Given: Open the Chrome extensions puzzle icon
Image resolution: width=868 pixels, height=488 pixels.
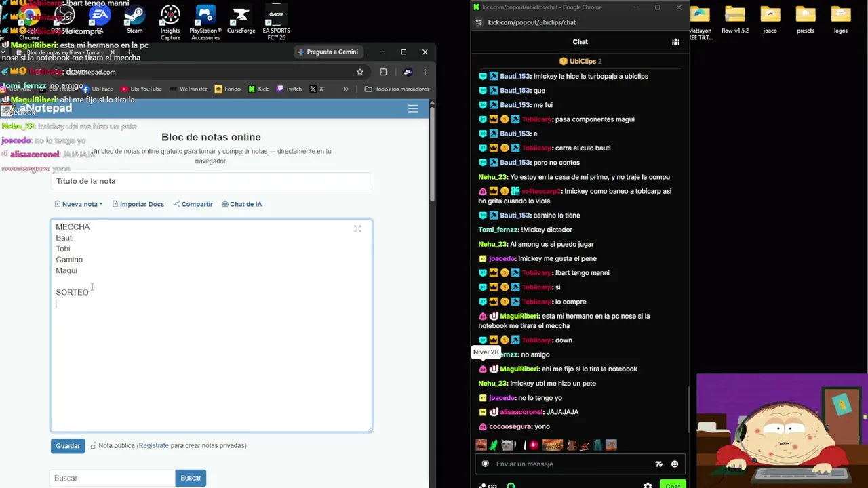Looking at the screenshot, I should coord(383,72).
